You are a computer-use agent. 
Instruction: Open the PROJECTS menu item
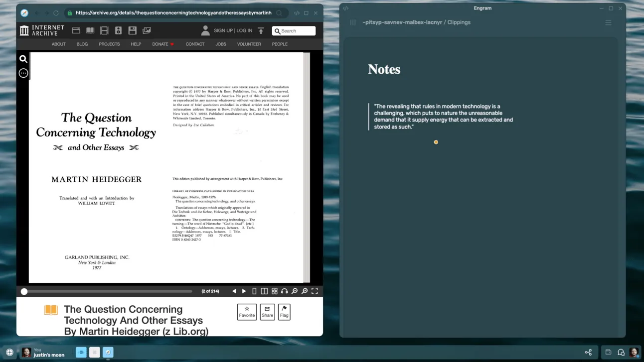point(109,44)
